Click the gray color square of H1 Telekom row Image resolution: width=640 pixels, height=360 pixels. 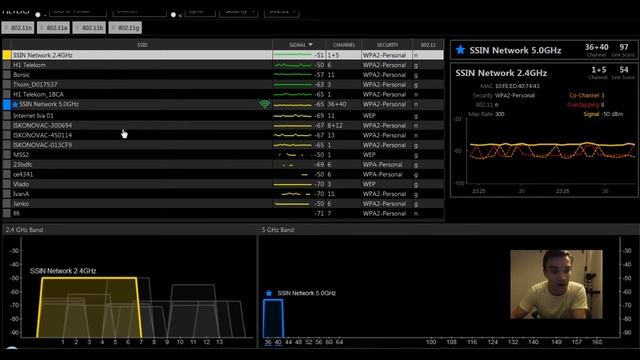click(7, 65)
